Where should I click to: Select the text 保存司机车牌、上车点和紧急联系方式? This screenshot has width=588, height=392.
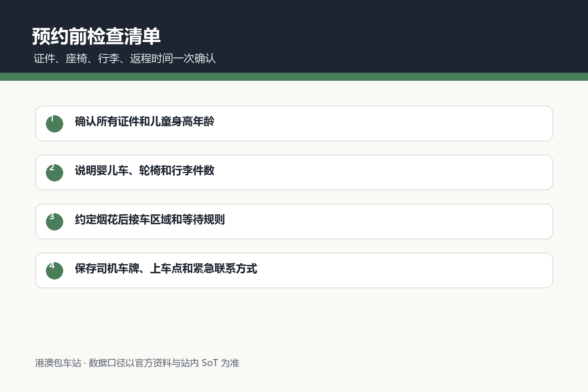pos(166,268)
